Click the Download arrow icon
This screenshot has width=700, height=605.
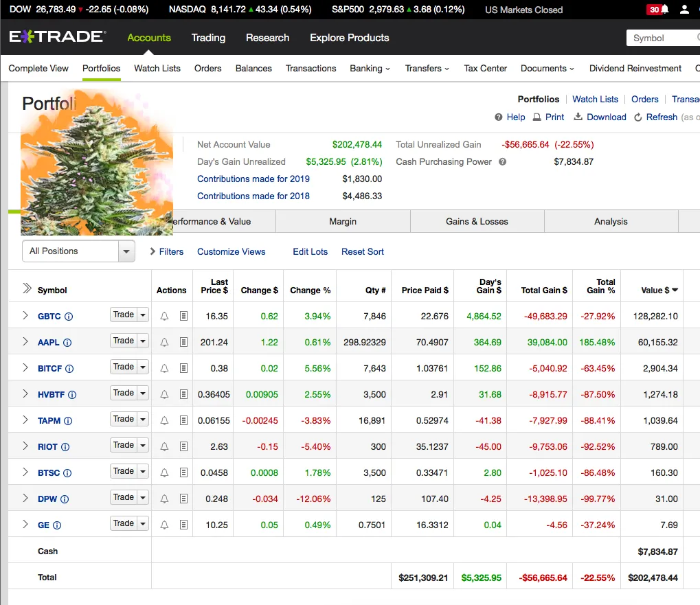pyautogui.click(x=578, y=117)
